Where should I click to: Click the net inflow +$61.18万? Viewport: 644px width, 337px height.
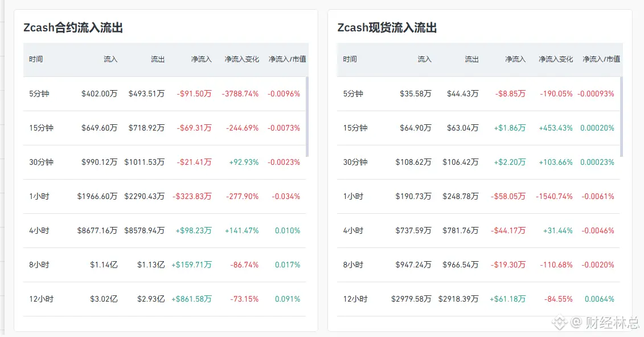[x=508, y=299]
